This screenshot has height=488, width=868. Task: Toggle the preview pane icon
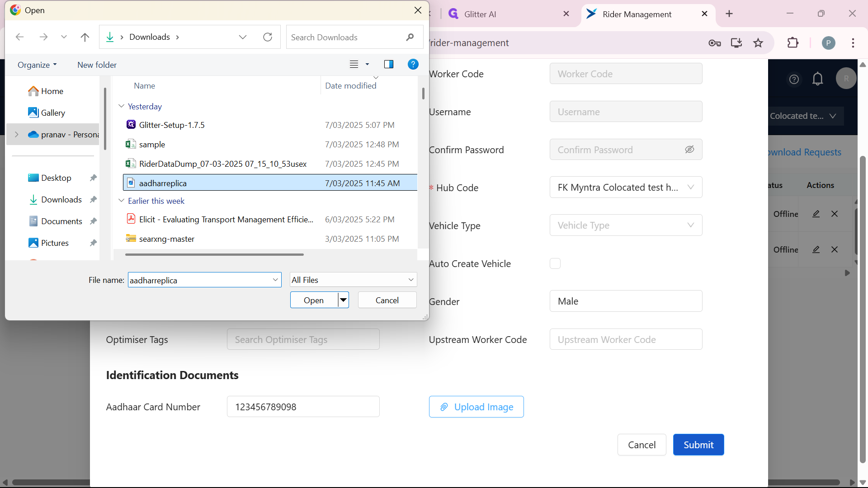388,64
